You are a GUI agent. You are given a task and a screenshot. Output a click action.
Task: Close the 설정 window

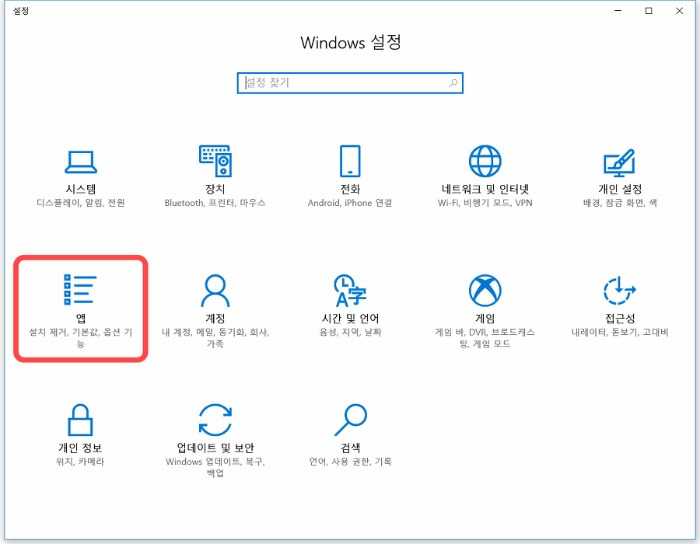[679, 11]
